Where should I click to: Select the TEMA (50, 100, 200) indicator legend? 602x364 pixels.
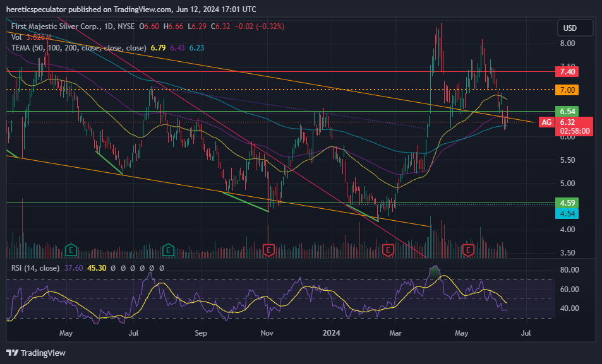(x=79, y=48)
